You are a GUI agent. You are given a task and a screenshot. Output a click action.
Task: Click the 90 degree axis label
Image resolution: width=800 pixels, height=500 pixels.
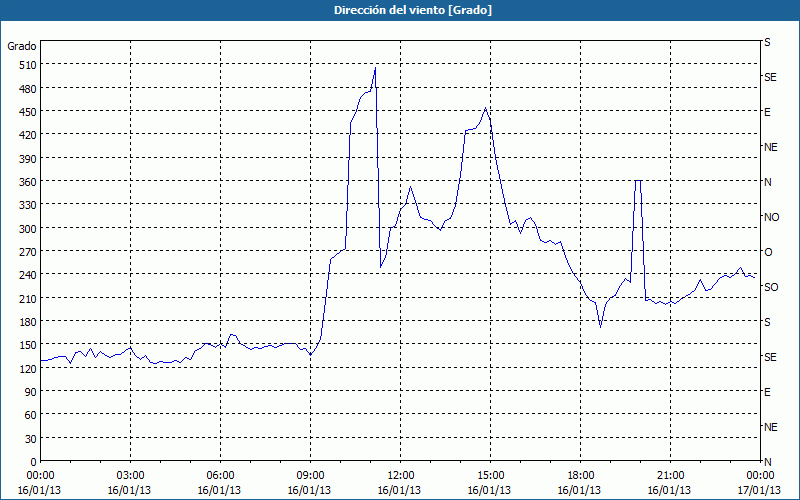[31, 392]
